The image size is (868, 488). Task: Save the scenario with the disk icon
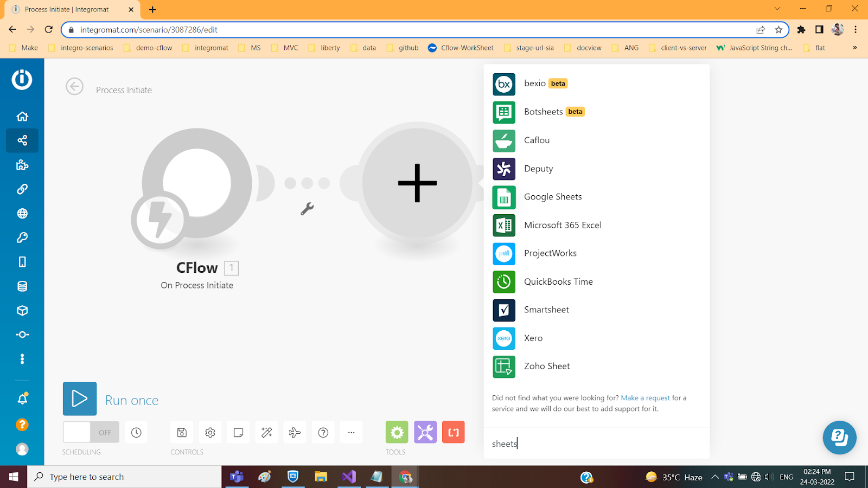(182, 432)
